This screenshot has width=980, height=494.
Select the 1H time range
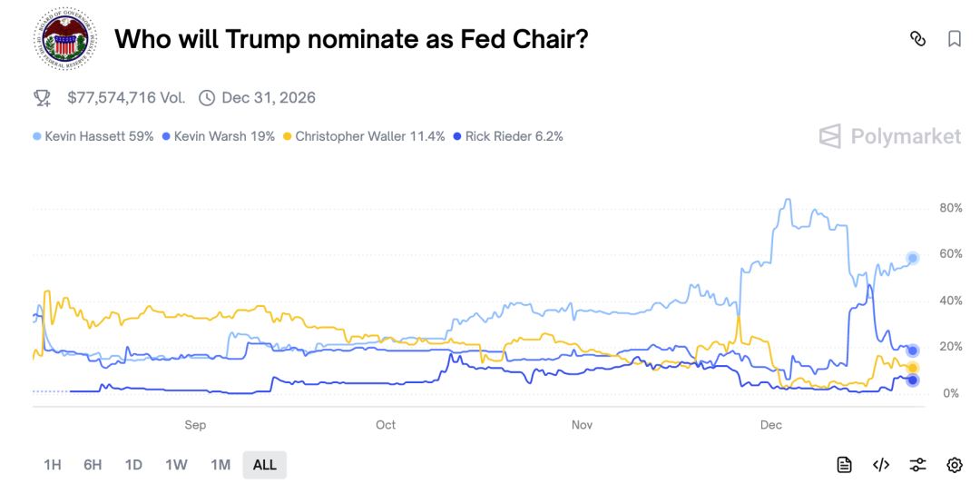point(53,465)
